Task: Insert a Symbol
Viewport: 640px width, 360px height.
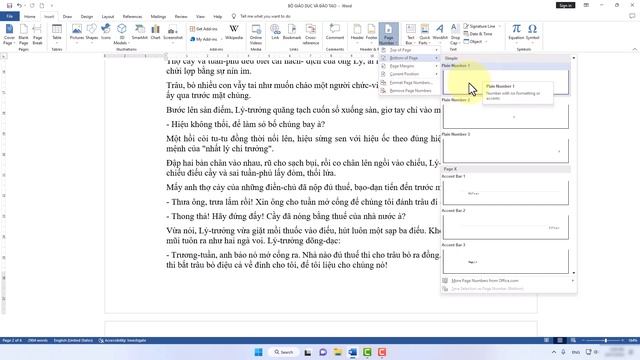Action: (532, 33)
